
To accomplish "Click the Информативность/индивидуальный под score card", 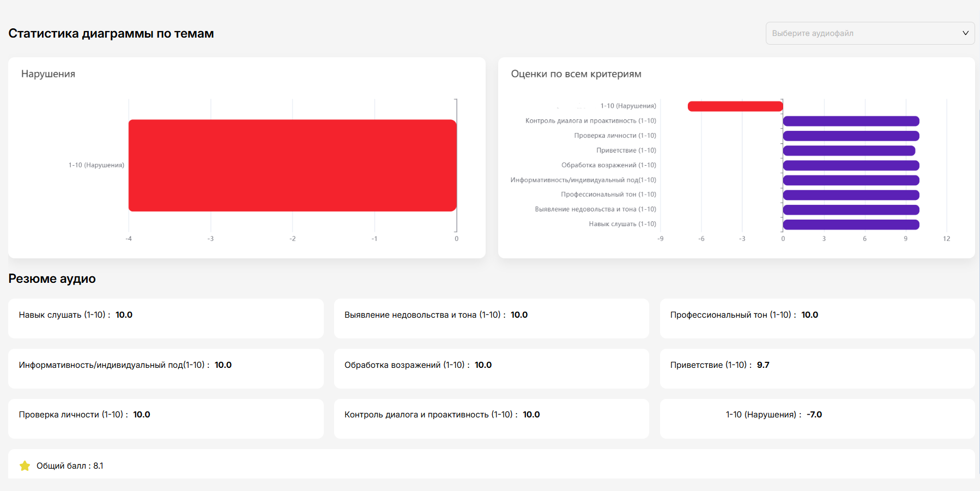I will click(x=166, y=368).
